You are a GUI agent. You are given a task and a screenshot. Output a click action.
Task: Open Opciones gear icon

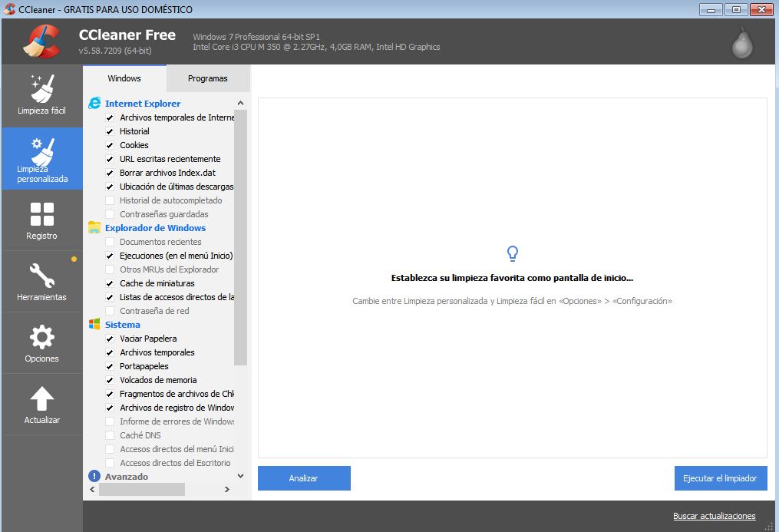pyautogui.click(x=42, y=337)
